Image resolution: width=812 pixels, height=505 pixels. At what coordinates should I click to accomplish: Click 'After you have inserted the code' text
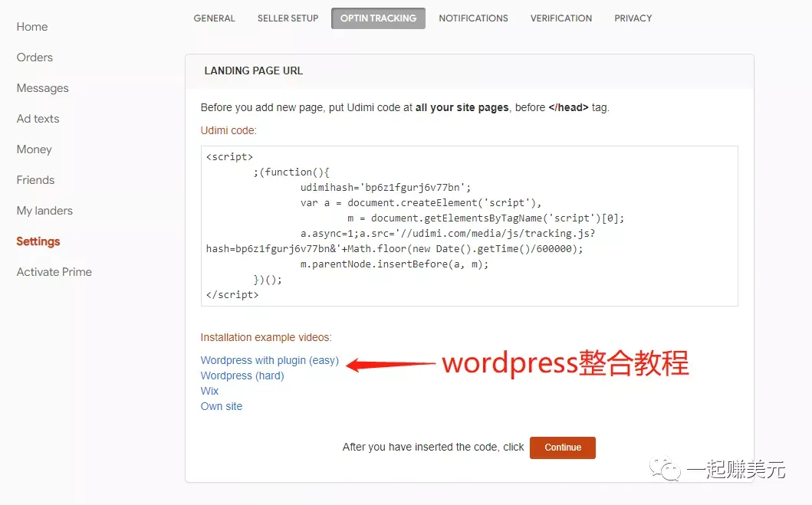[x=433, y=447]
